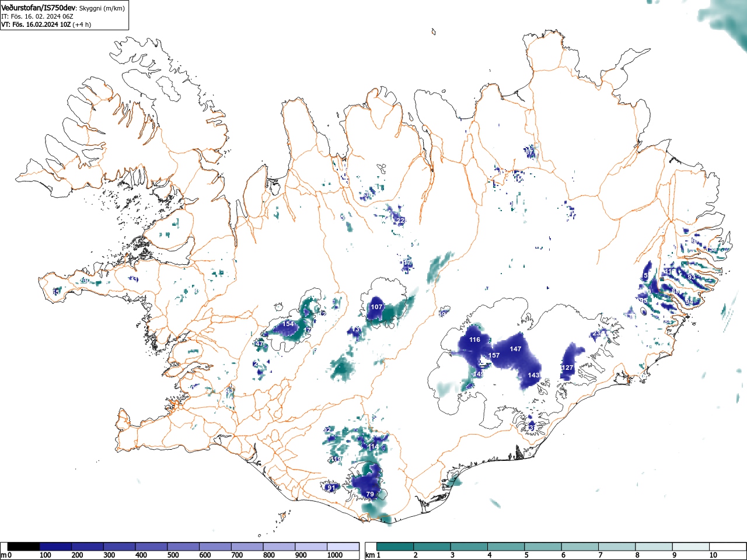Click the black legend swatch between 0 and 100
The height and width of the screenshot is (560, 747).
[24, 547]
